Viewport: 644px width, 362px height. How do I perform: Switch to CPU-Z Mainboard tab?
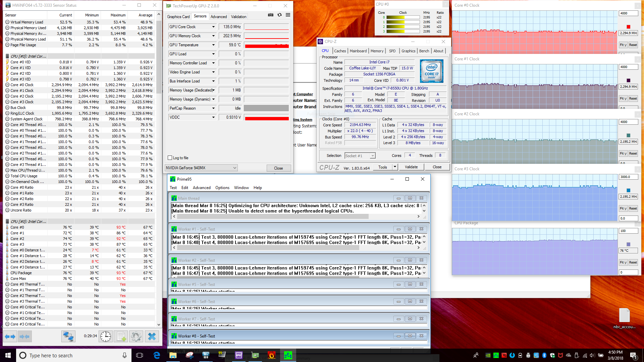[358, 51]
